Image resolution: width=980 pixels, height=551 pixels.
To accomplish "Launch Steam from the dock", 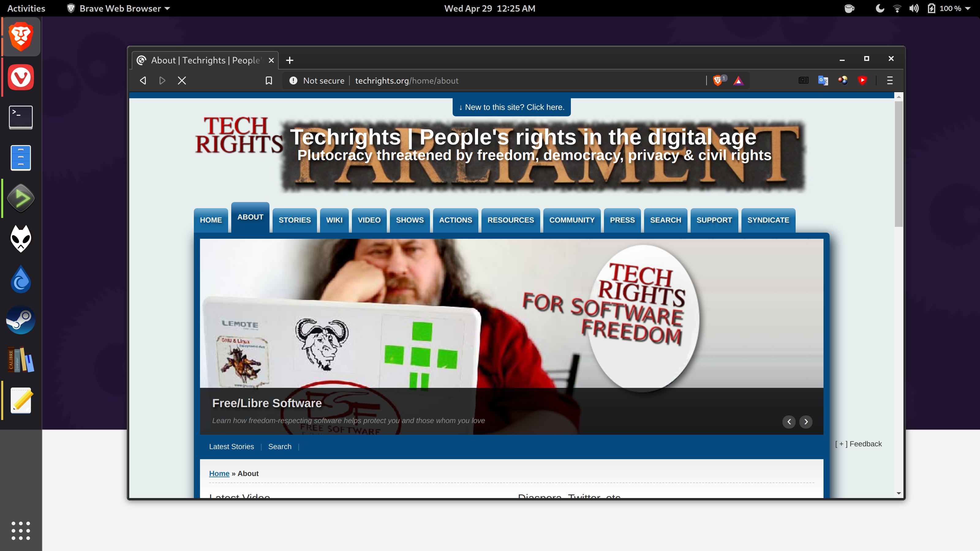I will tap(21, 320).
